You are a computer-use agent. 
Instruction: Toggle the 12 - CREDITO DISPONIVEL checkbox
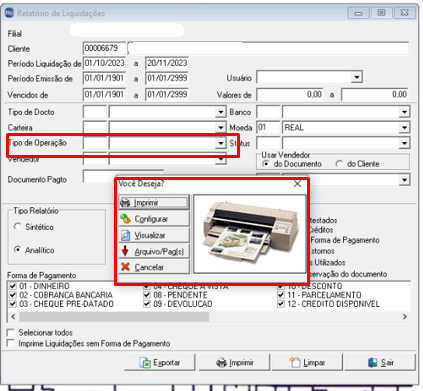click(x=281, y=304)
